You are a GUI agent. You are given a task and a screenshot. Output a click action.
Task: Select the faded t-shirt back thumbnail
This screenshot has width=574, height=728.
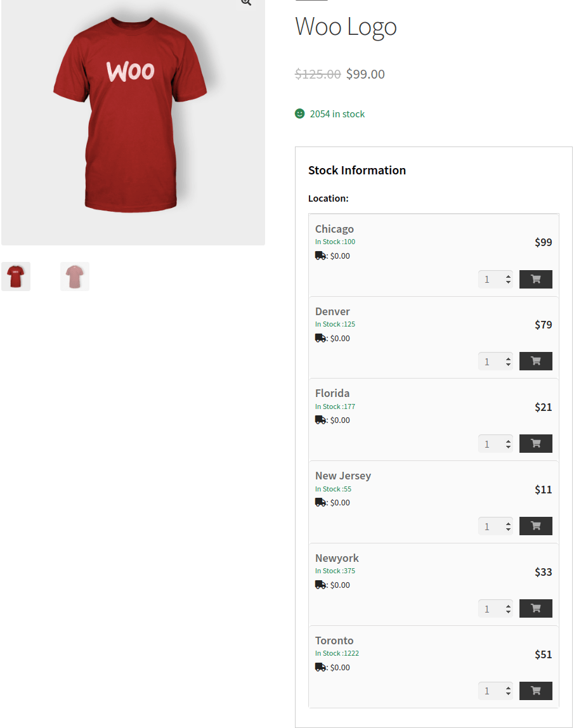(x=75, y=276)
